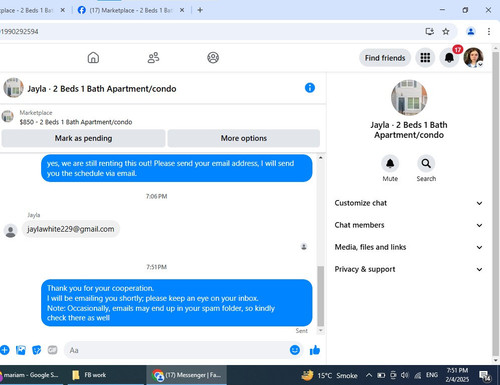Screen dimensions: 500x385
Task: Expand Privacy & support section
Action: pyautogui.click(x=409, y=269)
